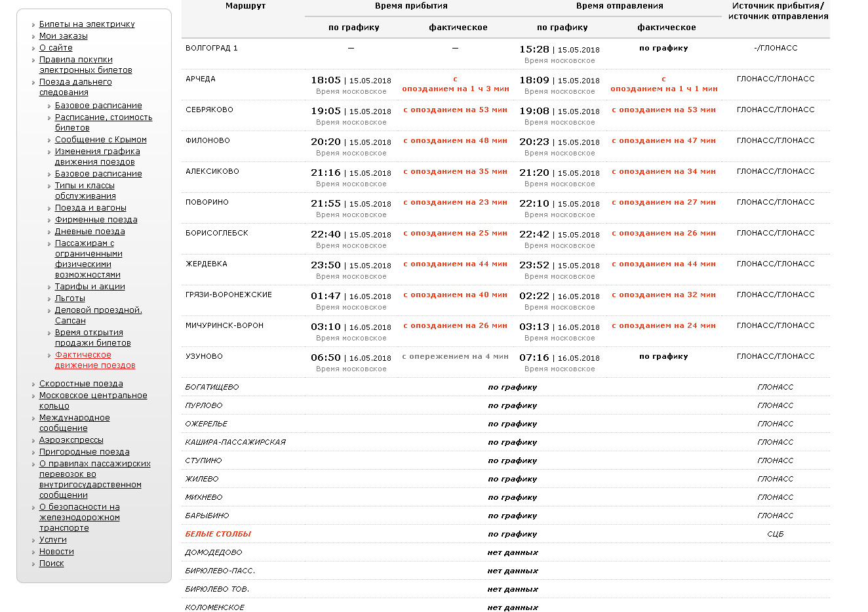Open Фирменные поезда page
Image resolution: width=868 pixels, height=612 pixels.
tap(96, 220)
